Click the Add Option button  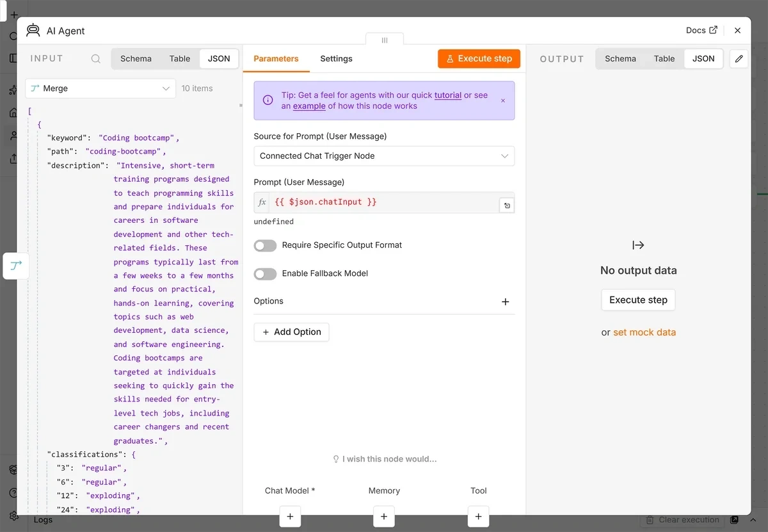[x=292, y=332]
